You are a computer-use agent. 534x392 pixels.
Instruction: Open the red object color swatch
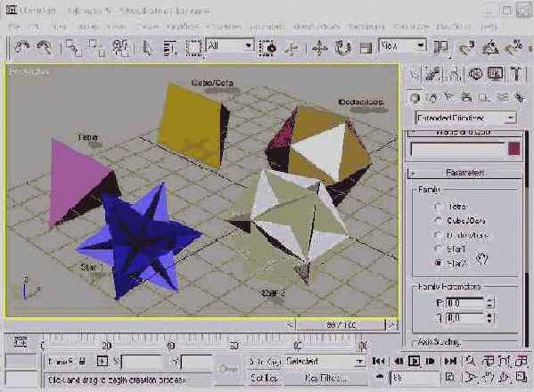(514, 149)
